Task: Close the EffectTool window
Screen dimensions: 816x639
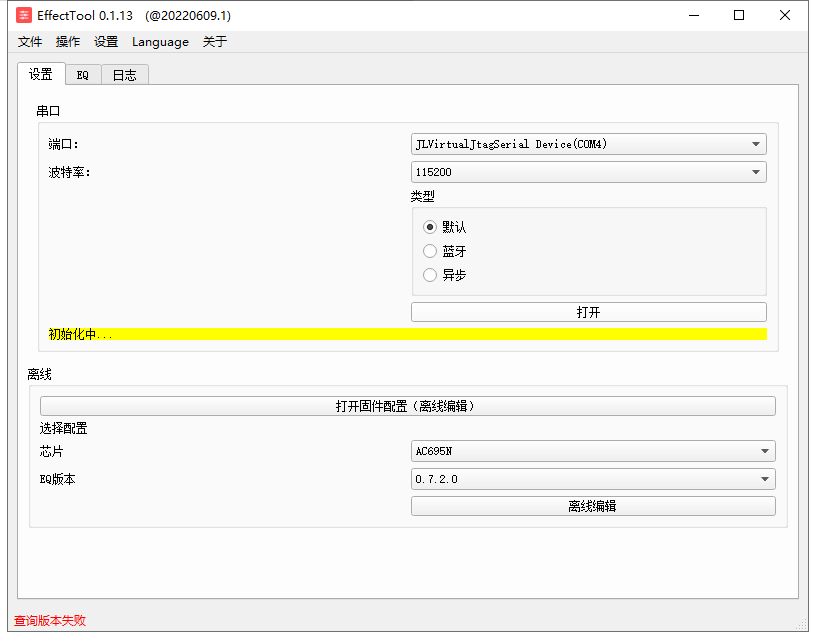Action: tap(785, 16)
